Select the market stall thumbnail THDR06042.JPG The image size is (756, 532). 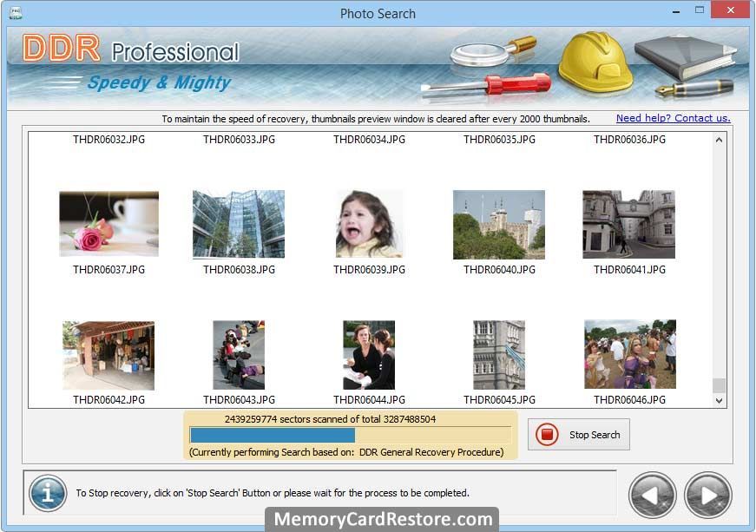click(x=108, y=355)
